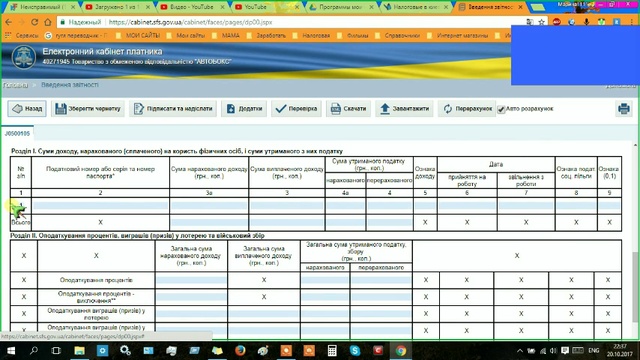Switch to the Загружено 1 из 1 tab
This screenshot has width=640, height=360.
tap(116, 7)
